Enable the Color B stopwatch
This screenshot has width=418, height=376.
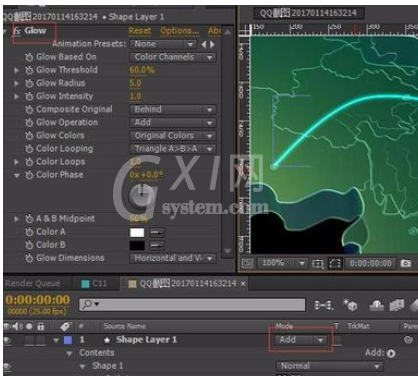pyautogui.click(x=29, y=245)
